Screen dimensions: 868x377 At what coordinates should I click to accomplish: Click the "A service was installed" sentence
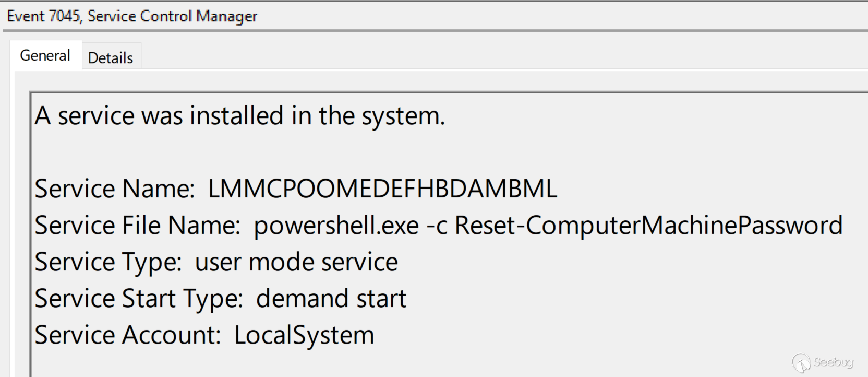tap(239, 115)
